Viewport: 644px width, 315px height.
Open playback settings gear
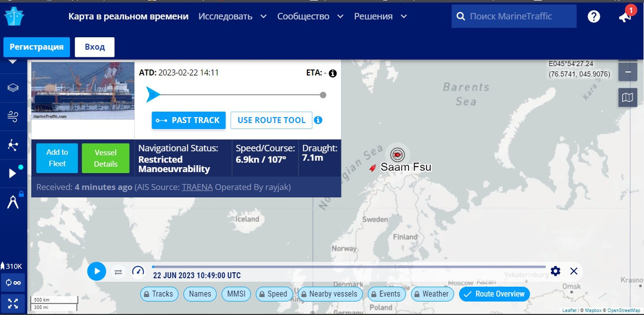pos(555,271)
